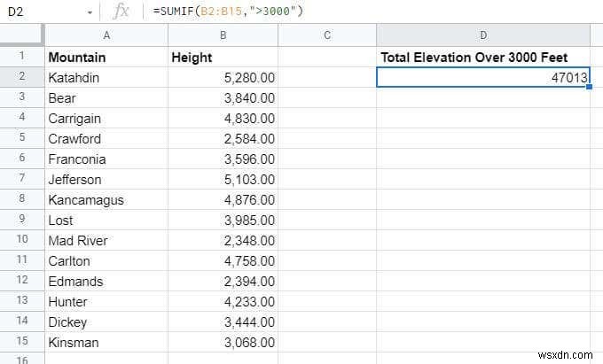Click the fx function icon
Image resolution: width=603 pixels, height=364 pixels.
click(x=121, y=12)
